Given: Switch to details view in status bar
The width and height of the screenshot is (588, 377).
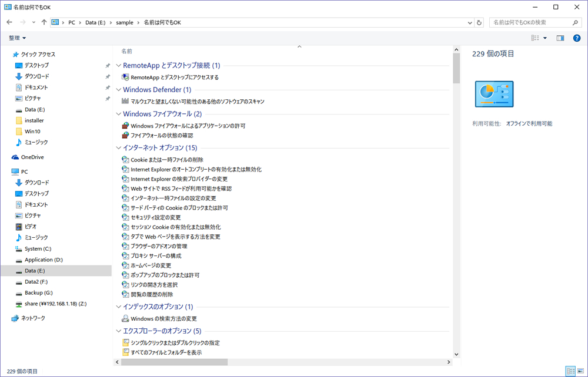Looking at the screenshot, I should tap(570, 371).
